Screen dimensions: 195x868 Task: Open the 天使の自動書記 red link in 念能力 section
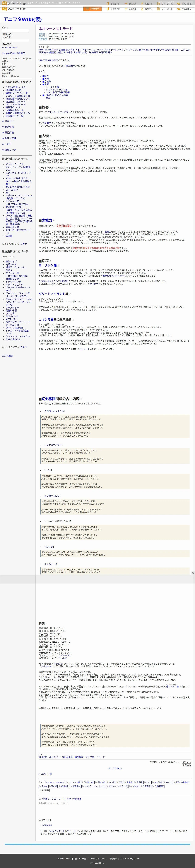(x=64, y=226)
